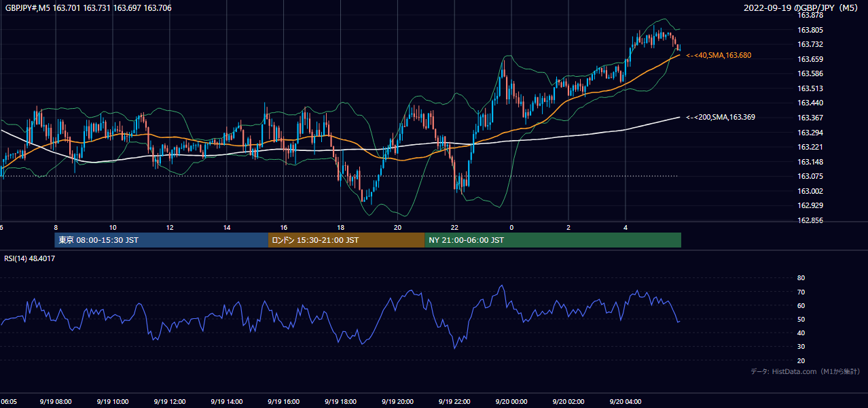Click the hour 16 label under price chart
Image resolution: width=868 pixels, height=408 pixels.
[284, 228]
